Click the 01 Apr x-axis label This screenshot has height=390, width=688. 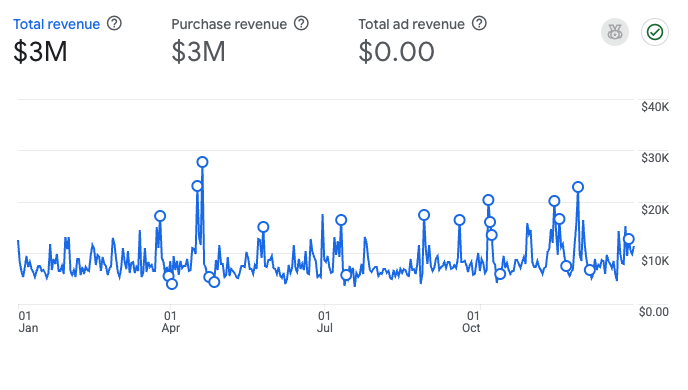pos(171,322)
